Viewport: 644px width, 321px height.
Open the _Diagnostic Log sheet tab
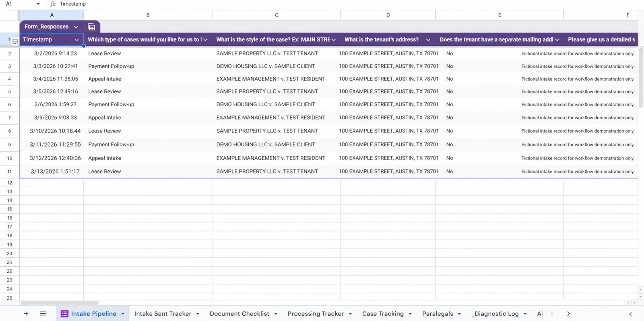pos(495,314)
